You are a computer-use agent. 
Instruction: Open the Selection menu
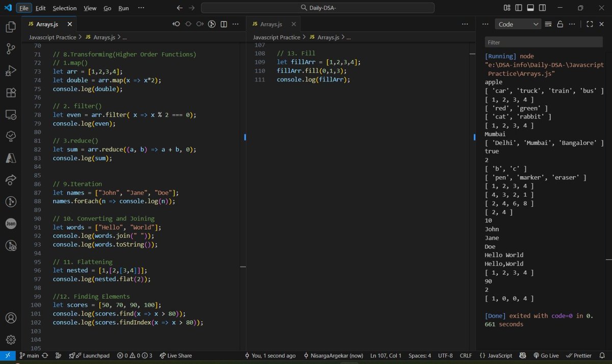(65, 8)
